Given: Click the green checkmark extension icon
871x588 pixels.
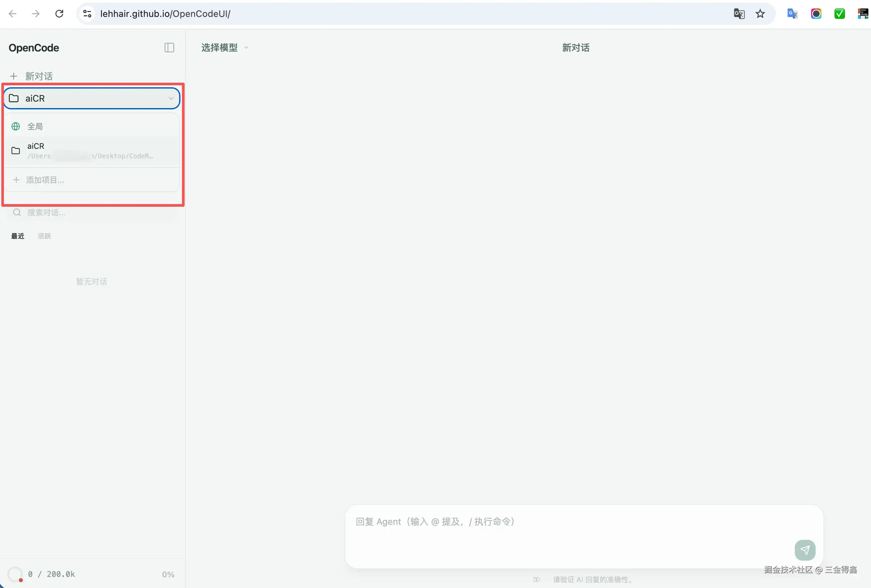Looking at the screenshot, I should [839, 14].
